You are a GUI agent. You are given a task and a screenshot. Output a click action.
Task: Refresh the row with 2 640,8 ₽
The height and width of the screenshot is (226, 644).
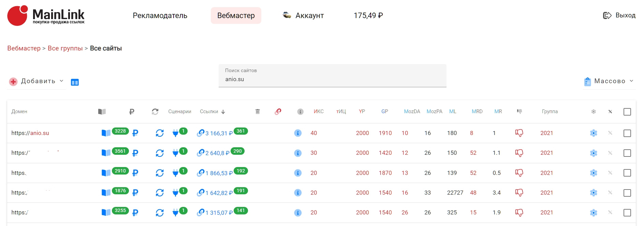(x=160, y=153)
